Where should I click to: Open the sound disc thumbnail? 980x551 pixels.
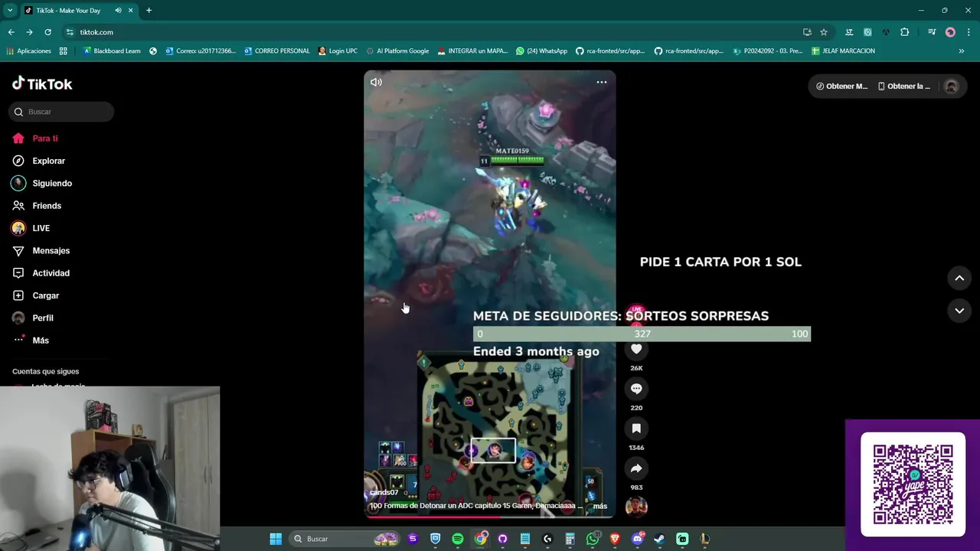point(636,507)
